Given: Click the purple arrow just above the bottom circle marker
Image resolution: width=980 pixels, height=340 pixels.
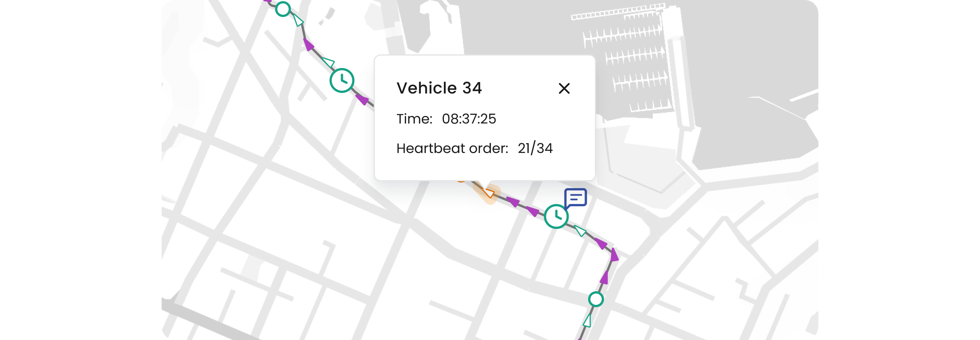Looking at the screenshot, I should tap(604, 278).
